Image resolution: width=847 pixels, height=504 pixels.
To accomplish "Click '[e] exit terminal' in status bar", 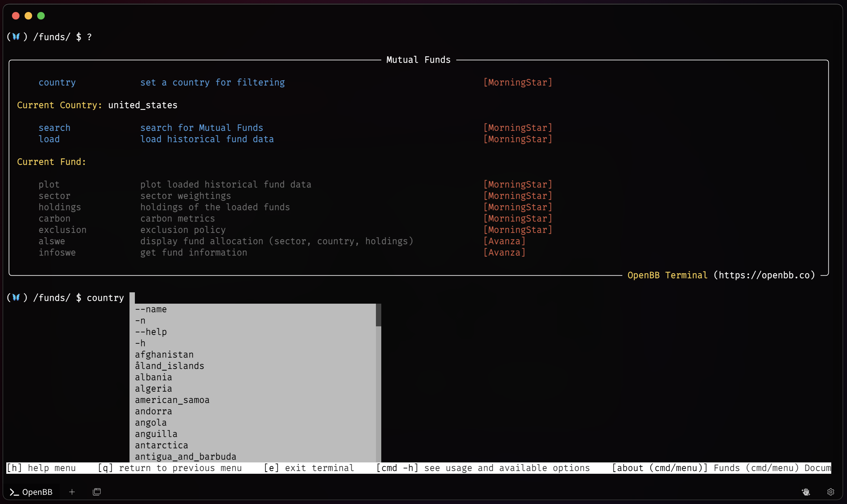I will [x=309, y=468].
